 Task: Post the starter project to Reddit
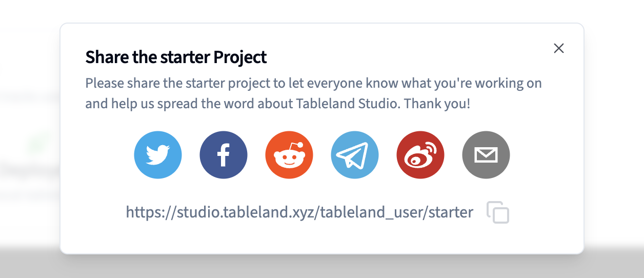289,155
